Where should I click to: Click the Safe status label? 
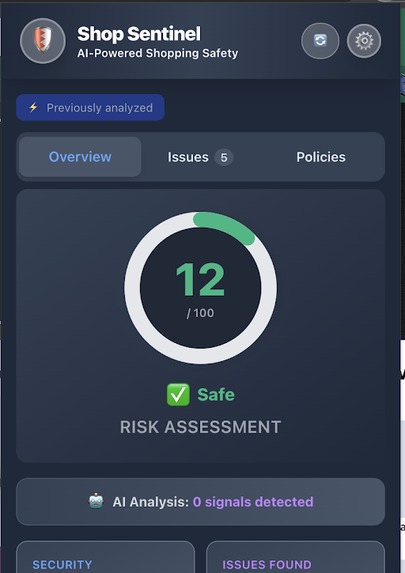(x=216, y=395)
